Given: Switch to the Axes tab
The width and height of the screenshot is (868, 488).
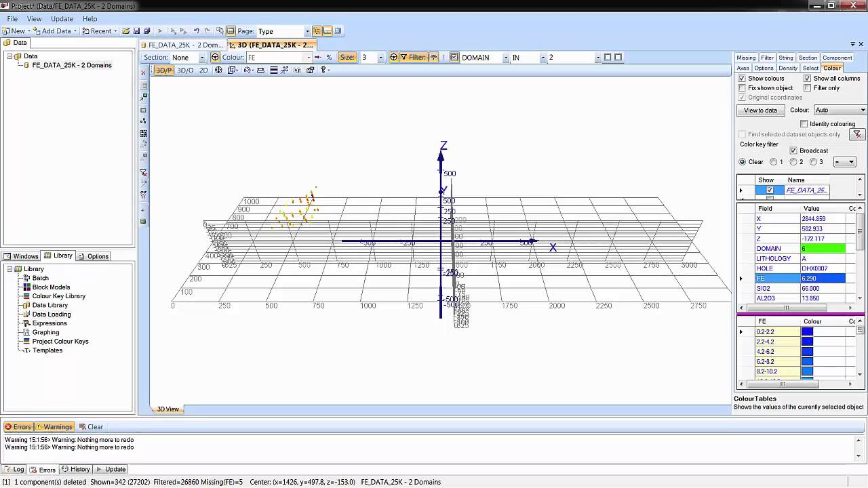Looking at the screenshot, I should click(743, 68).
